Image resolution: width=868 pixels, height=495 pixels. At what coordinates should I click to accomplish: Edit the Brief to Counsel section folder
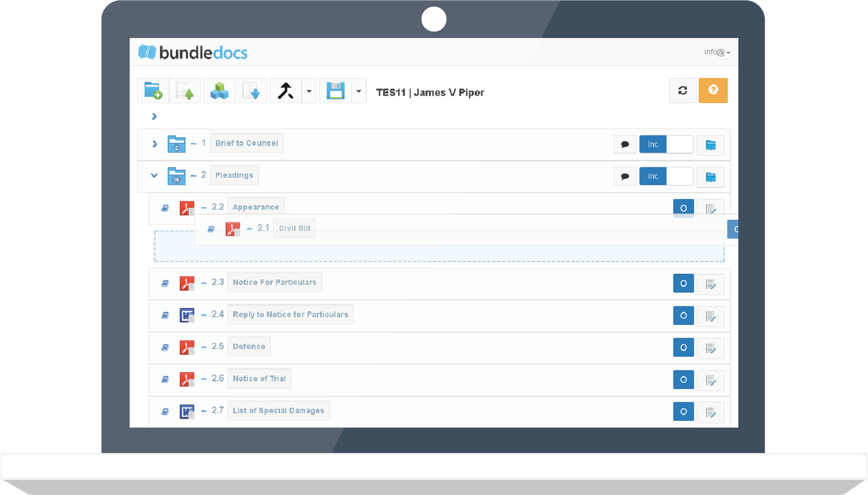coord(710,144)
